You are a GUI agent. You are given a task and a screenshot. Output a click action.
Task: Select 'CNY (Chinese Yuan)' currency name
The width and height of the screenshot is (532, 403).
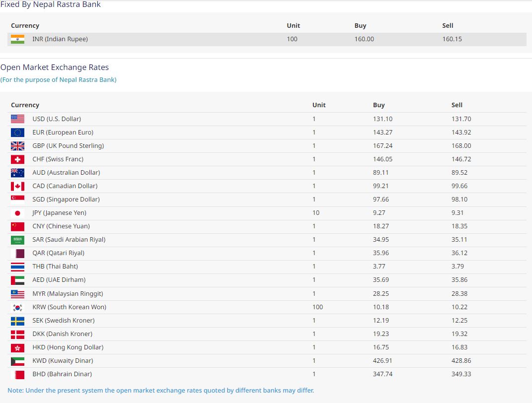(61, 226)
